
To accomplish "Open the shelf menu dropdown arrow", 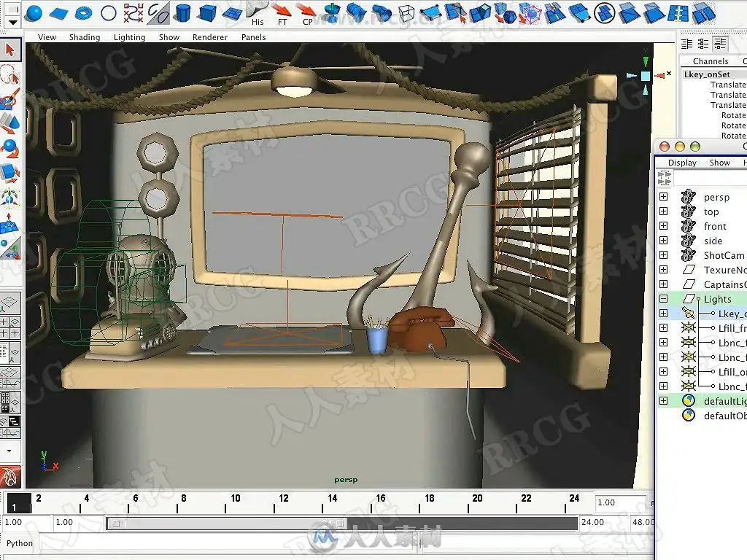I will [x=13, y=22].
